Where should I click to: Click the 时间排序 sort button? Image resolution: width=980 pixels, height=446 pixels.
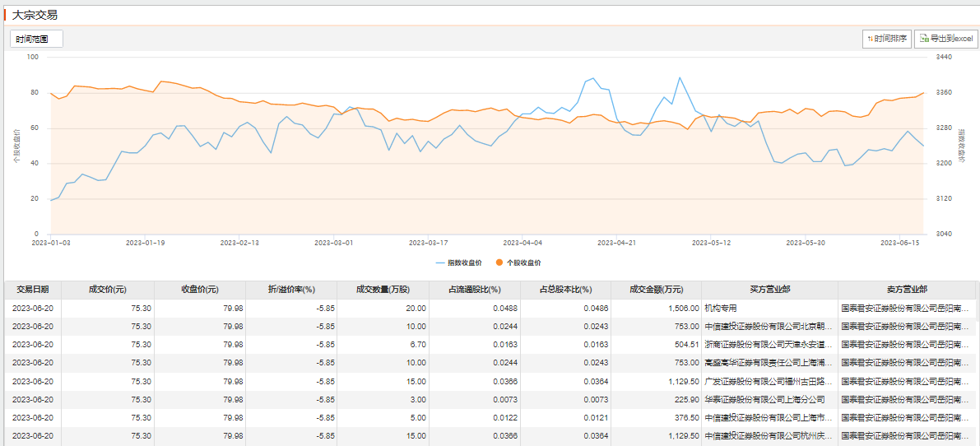pyautogui.click(x=886, y=39)
